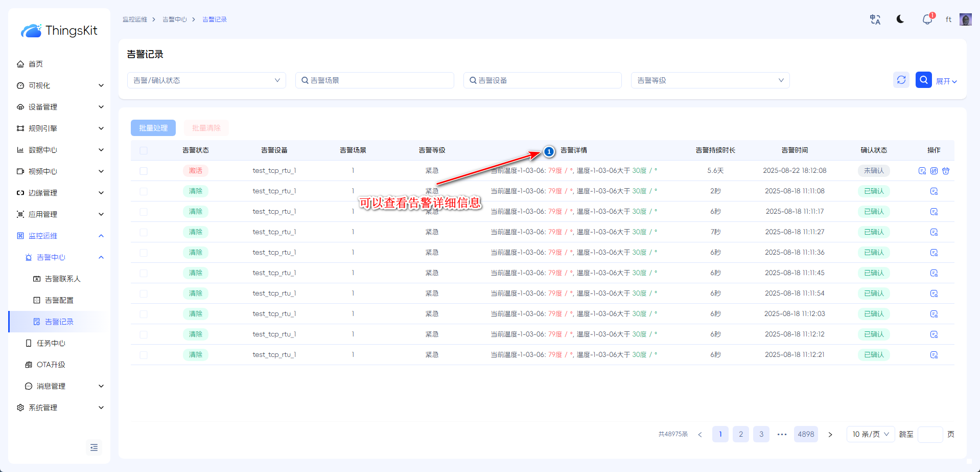This screenshot has height=472, width=980.
Task: Click the 告警设备 search input field
Action: (543, 80)
